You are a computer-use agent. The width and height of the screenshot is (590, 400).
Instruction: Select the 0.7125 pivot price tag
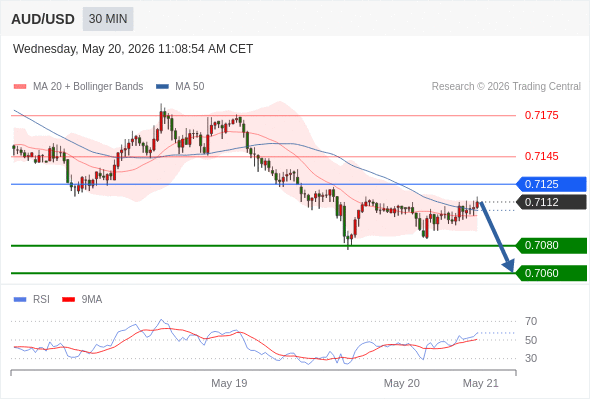click(551, 184)
